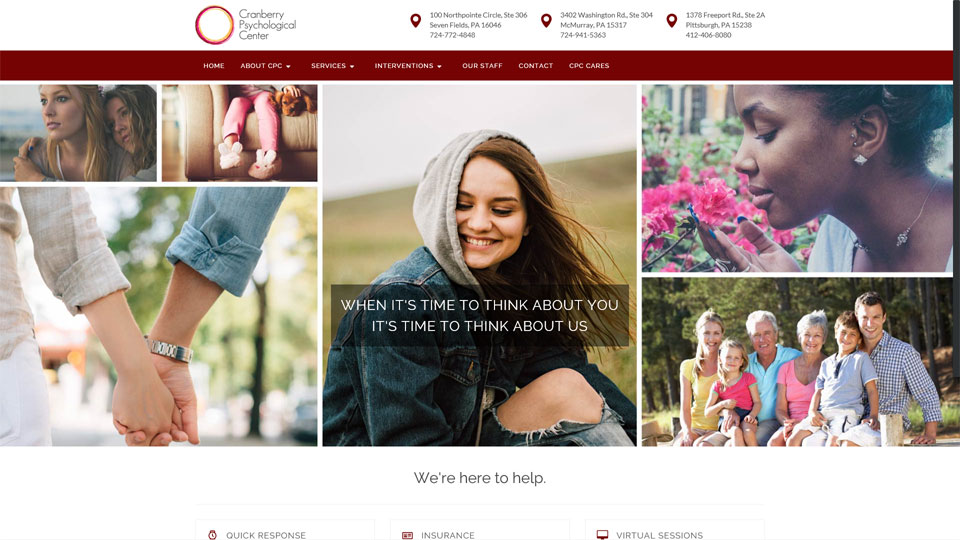This screenshot has height=540, width=960.
Task: Expand the Services dropdown menu
Action: click(332, 66)
